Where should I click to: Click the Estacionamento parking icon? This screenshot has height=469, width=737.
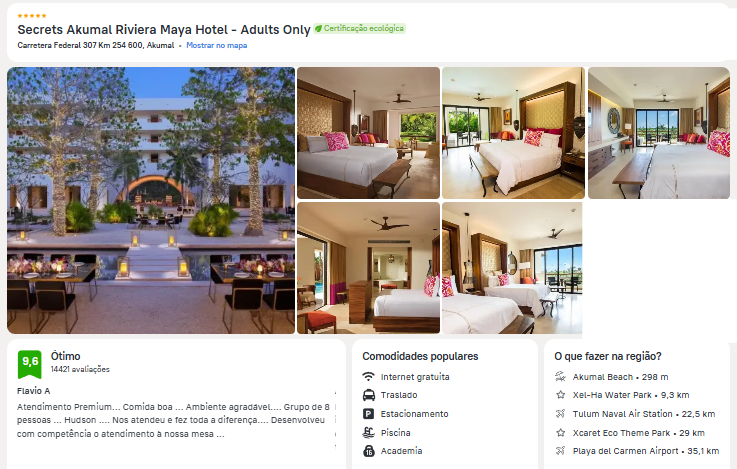pyautogui.click(x=368, y=414)
